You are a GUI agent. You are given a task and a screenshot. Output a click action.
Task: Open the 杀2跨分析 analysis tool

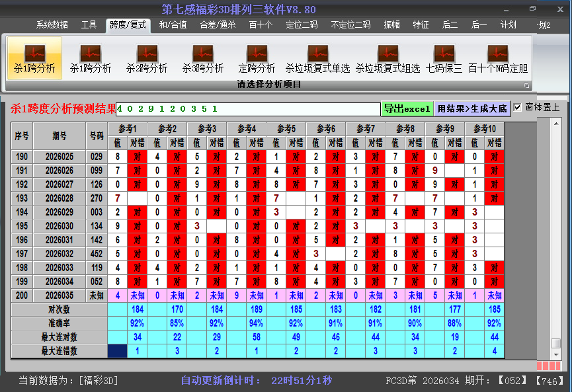coord(147,58)
